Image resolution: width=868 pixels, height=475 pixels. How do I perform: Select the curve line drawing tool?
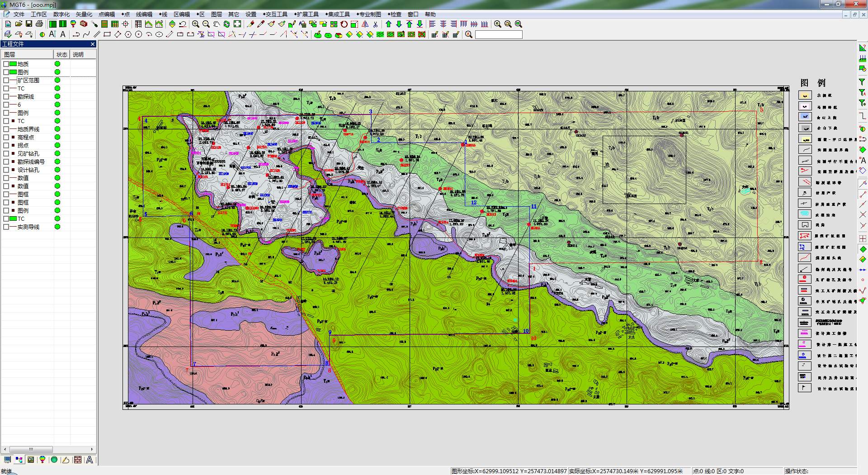86,34
